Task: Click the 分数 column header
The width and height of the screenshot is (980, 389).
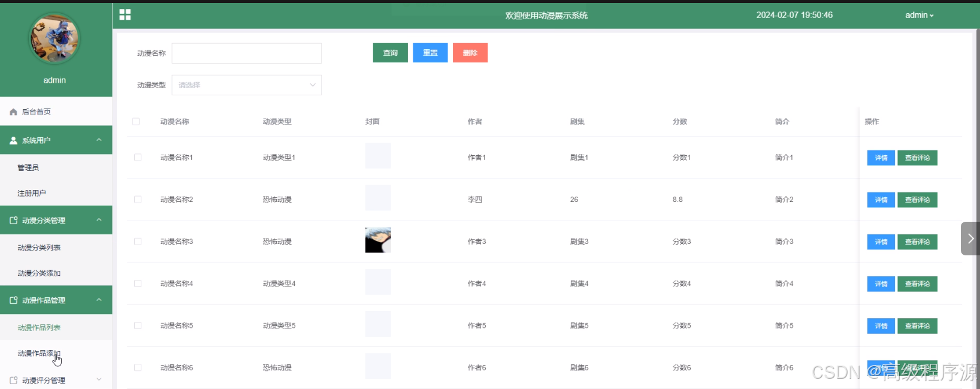Action: (x=680, y=122)
